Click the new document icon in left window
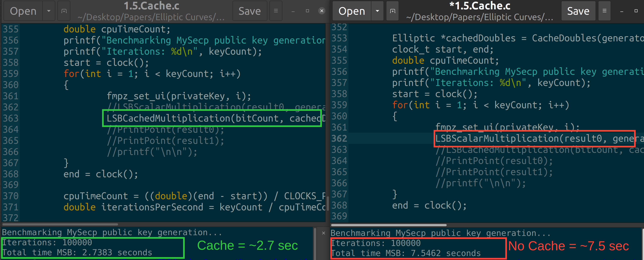 (x=64, y=11)
